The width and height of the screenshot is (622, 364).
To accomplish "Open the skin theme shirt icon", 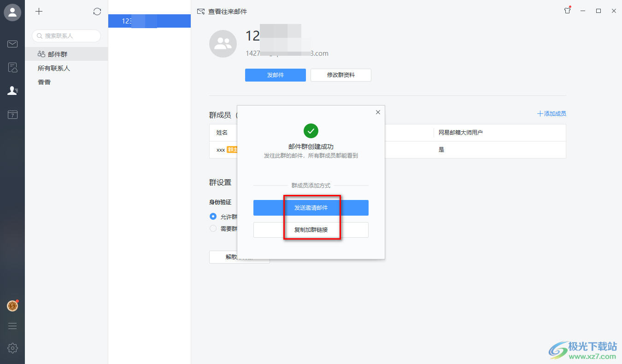I will 567,11.
